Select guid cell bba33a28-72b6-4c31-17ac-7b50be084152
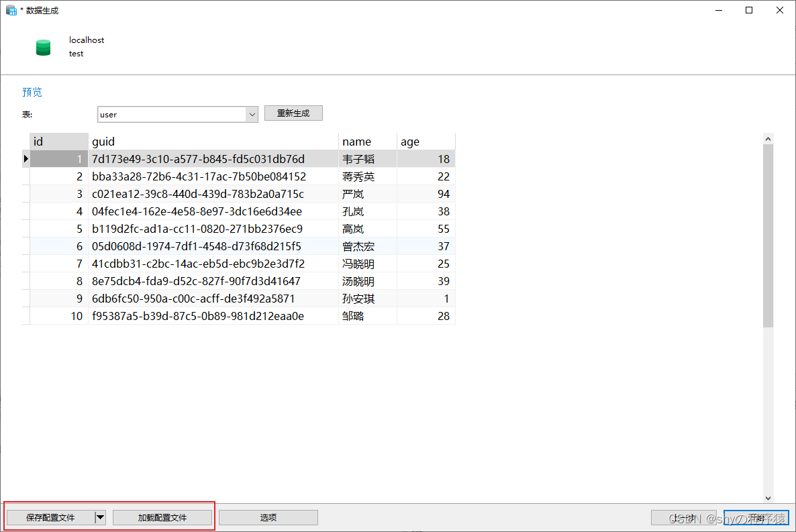This screenshot has height=532, width=796. (213, 176)
